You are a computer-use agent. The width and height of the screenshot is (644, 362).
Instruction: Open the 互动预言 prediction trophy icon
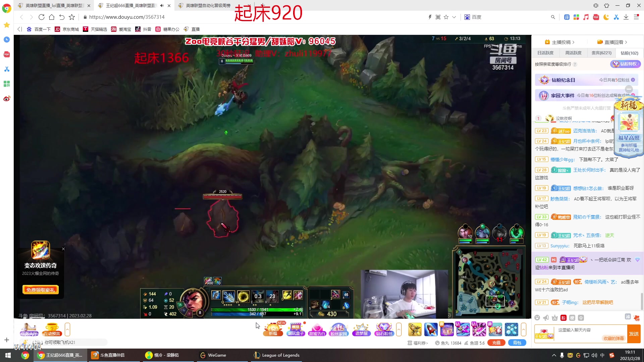click(52, 329)
